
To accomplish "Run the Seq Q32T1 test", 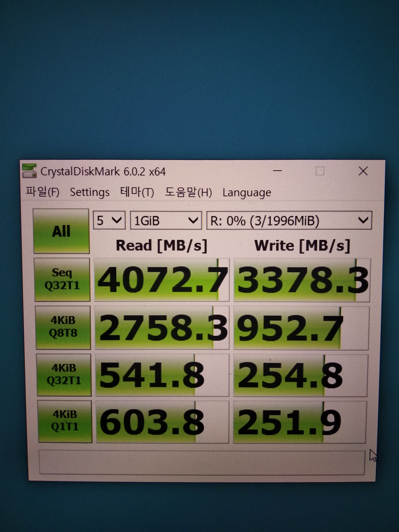I will coord(62,279).
